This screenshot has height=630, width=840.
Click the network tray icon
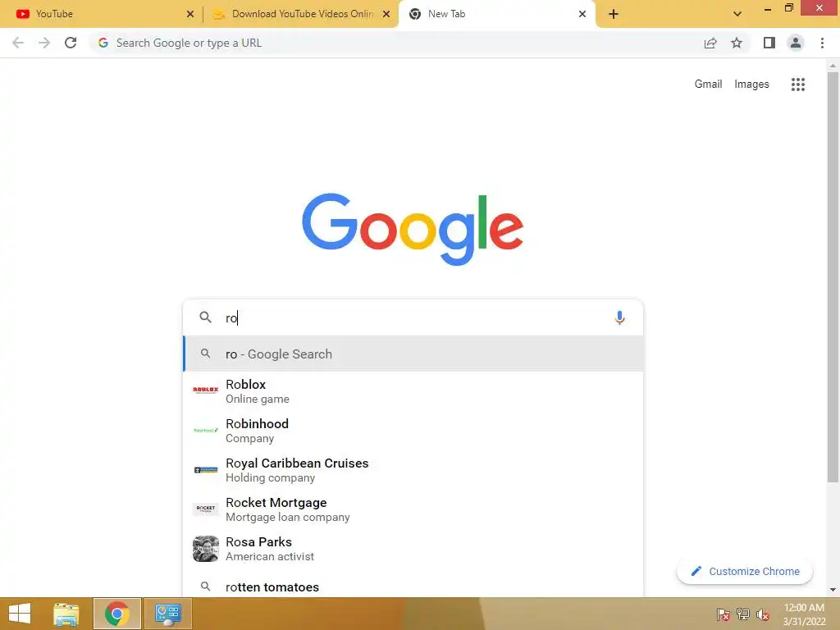743,614
